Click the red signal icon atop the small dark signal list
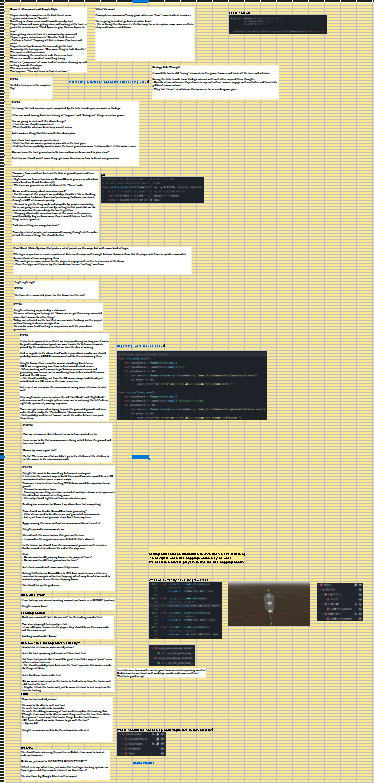374x783 pixels. [156, 648]
